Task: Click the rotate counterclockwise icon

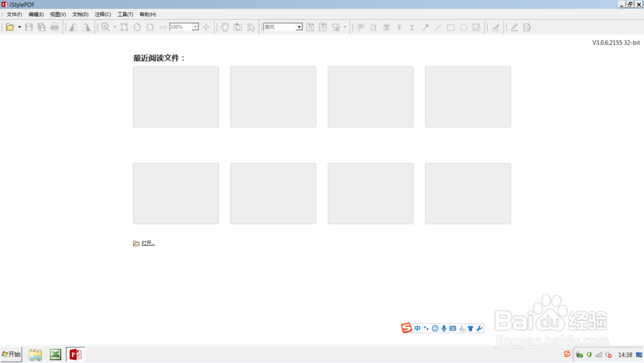Action: pyautogui.click(x=73, y=27)
